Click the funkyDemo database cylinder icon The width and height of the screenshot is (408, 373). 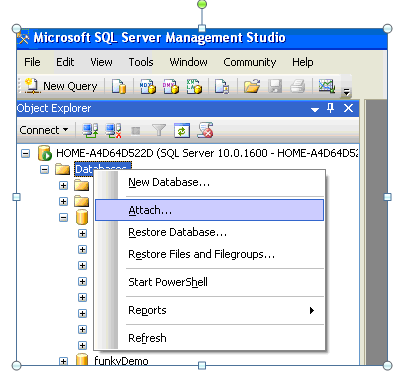[82, 360]
